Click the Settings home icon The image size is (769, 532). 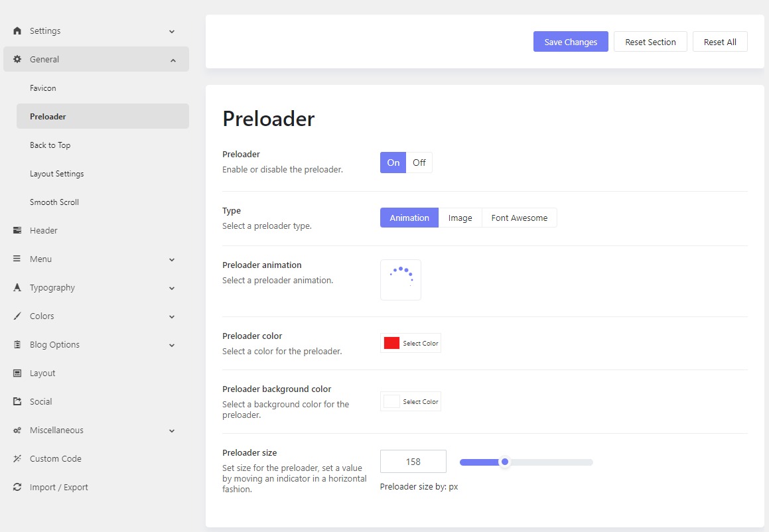pos(17,31)
